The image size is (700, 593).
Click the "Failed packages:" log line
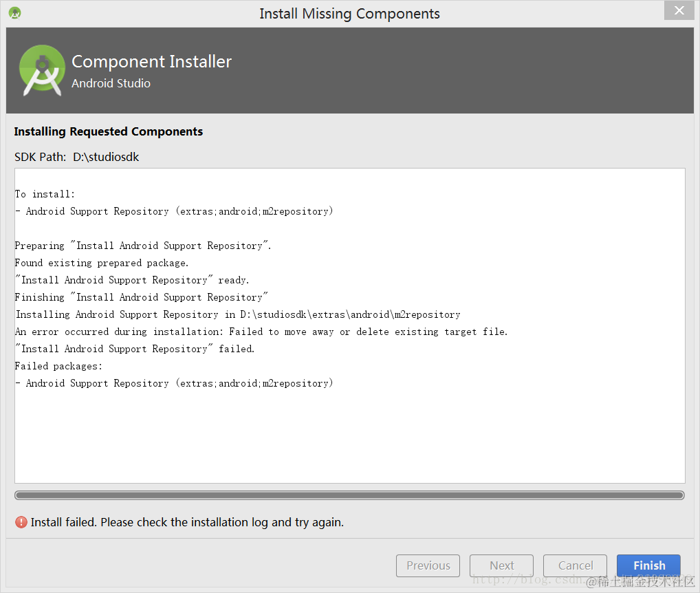point(58,366)
